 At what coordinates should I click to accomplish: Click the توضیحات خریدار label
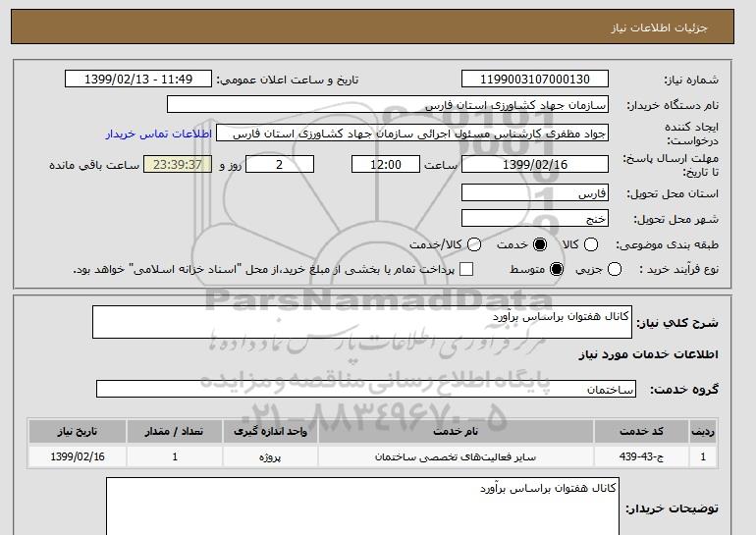(x=673, y=508)
